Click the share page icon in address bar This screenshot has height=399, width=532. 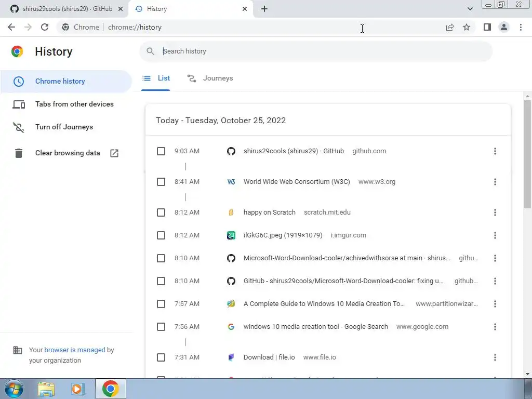coord(450,28)
